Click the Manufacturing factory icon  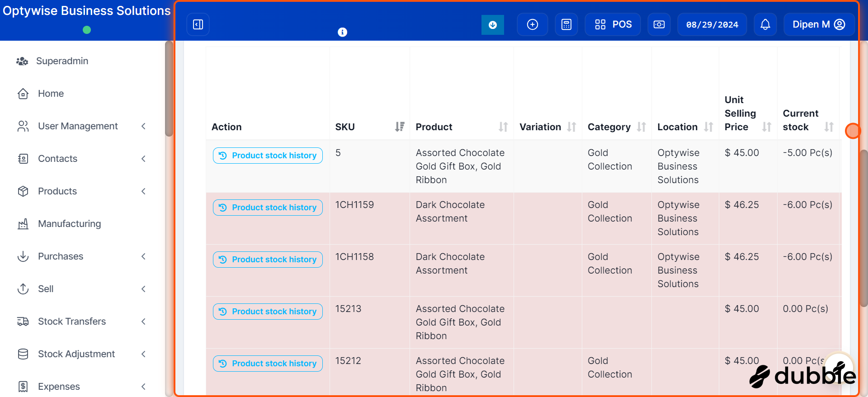[x=23, y=224]
